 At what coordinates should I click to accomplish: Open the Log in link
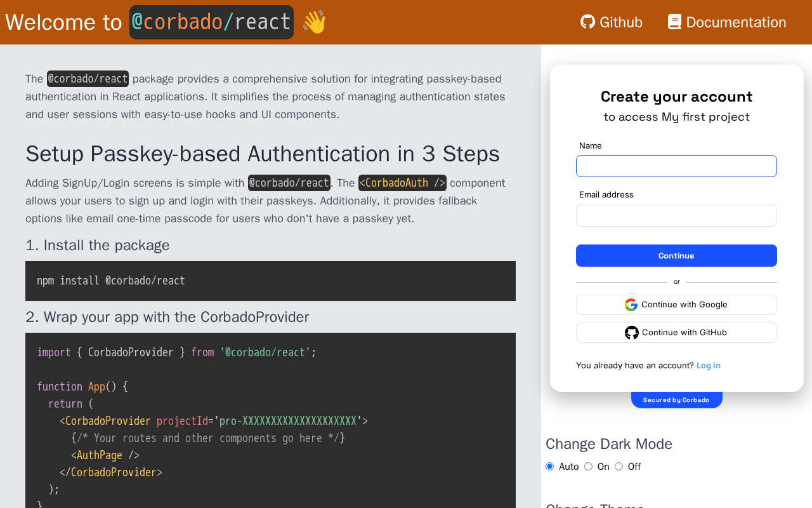[708, 366]
